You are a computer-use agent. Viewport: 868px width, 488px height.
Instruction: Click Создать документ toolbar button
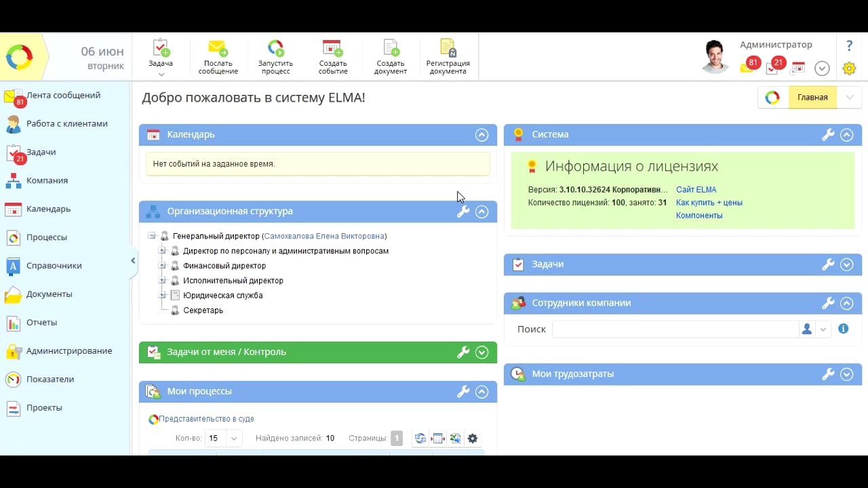click(x=391, y=57)
